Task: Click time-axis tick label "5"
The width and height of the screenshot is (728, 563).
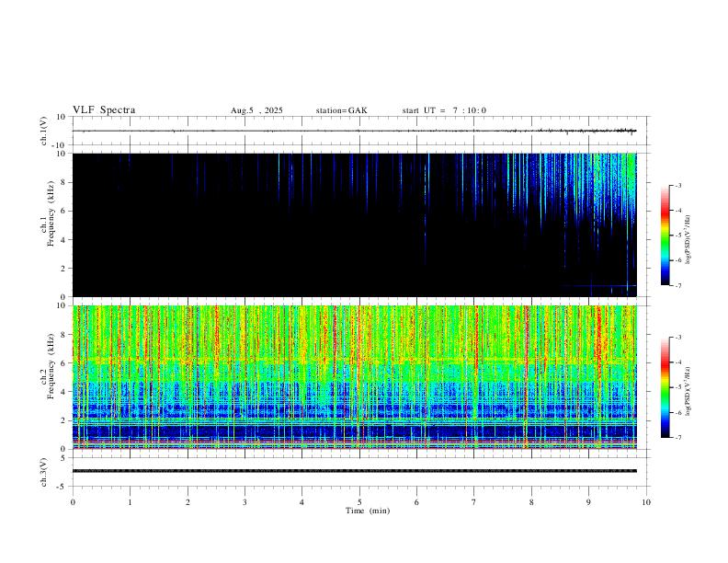Action: 359,502
